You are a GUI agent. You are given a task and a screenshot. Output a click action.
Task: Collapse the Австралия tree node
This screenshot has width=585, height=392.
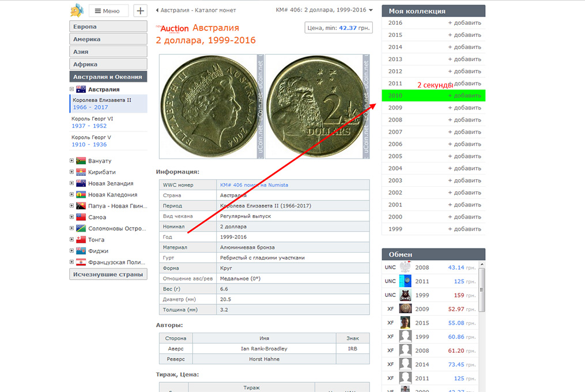coord(72,89)
